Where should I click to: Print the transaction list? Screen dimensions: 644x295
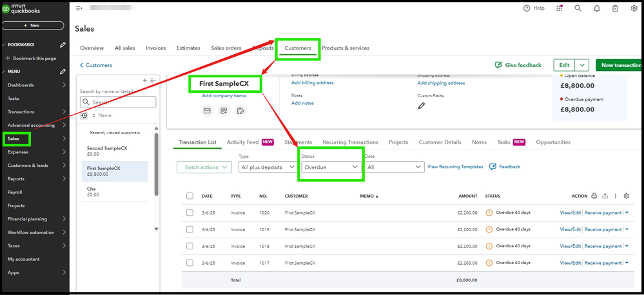coord(594,196)
